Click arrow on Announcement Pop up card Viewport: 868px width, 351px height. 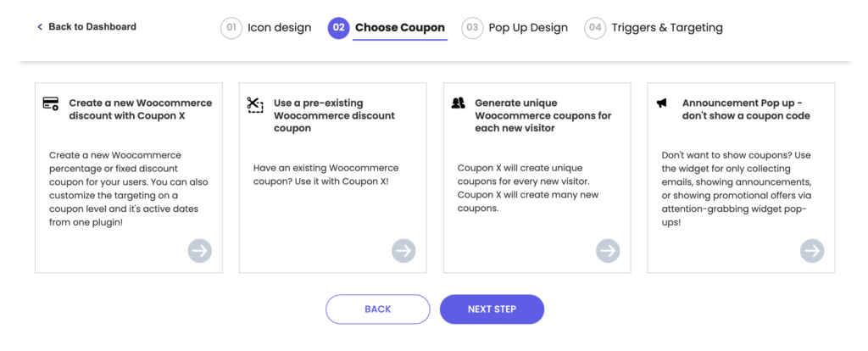click(x=812, y=251)
